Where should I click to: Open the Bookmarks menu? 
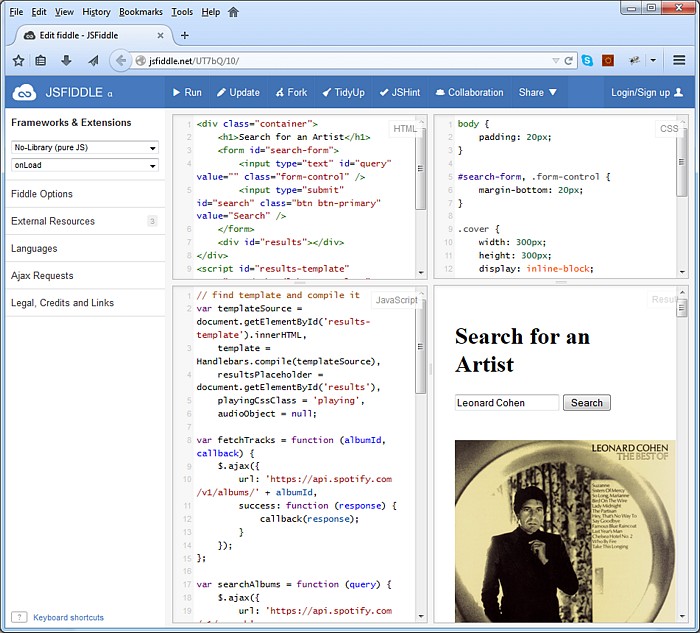click(141, 12)
